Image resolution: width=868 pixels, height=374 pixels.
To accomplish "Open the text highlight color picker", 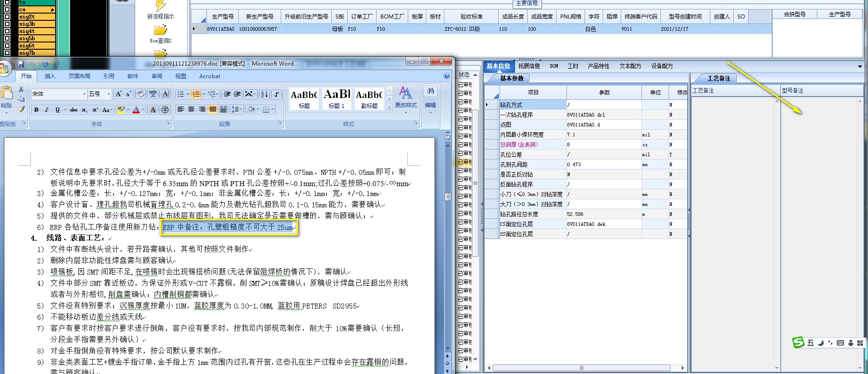I will [x=128, y=110].
